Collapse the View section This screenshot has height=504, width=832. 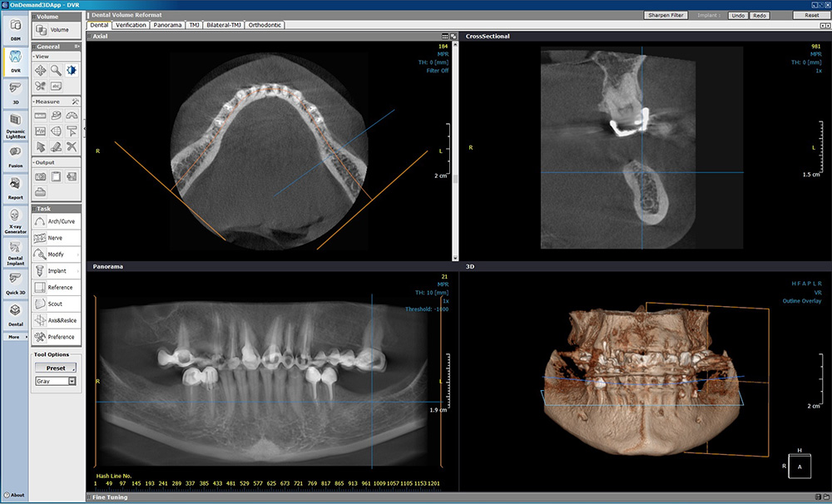tap(42, 57)
